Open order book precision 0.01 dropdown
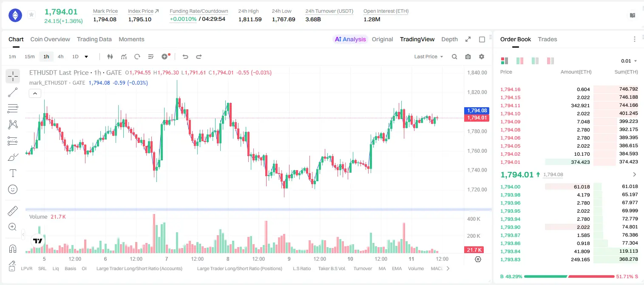 629,61
